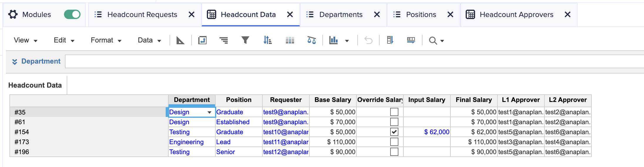
Task: Check Override Salary for row #61
Action: click(394, 122)
